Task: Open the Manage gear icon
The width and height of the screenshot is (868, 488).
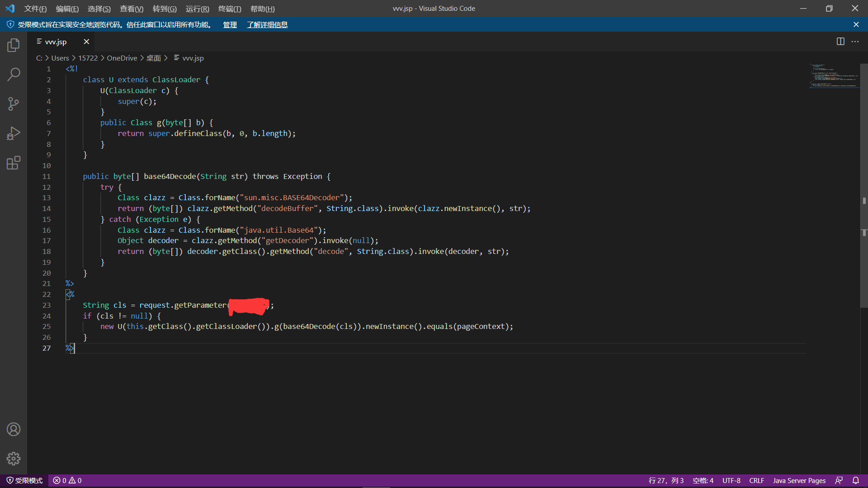Action: 14,459
